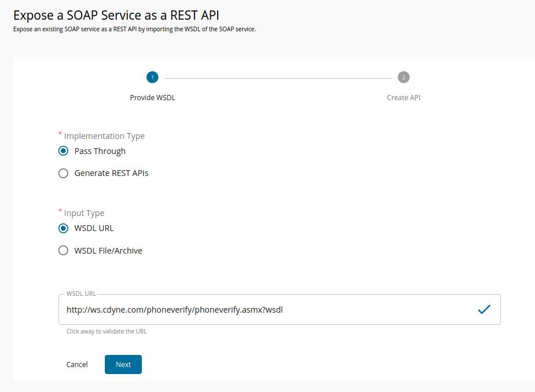Click the step 1 circle icon

click(152, 77)
